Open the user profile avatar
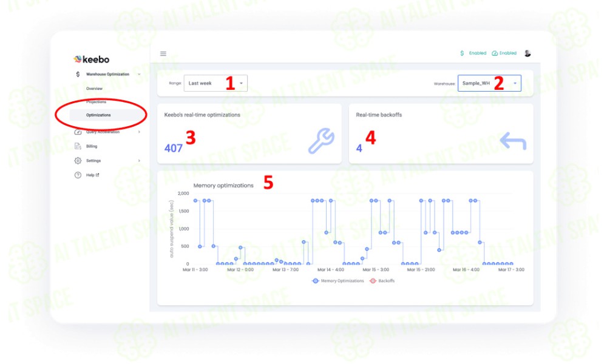The width and height of the screenshot is (607, 364). [x=527, y=53]
